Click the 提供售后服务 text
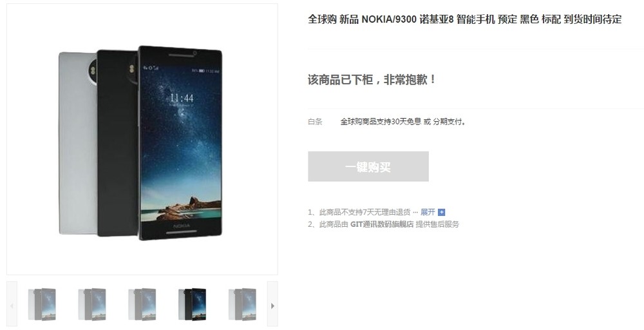The width and height of the screenshot is (644, 330). (x=437, y=224)
